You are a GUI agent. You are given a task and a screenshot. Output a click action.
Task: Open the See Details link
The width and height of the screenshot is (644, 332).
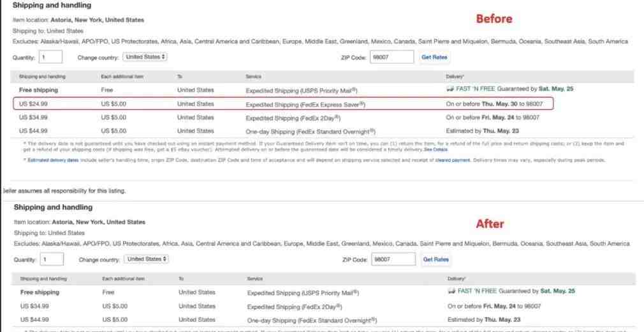pyautogui.click(x=435, y=150)
